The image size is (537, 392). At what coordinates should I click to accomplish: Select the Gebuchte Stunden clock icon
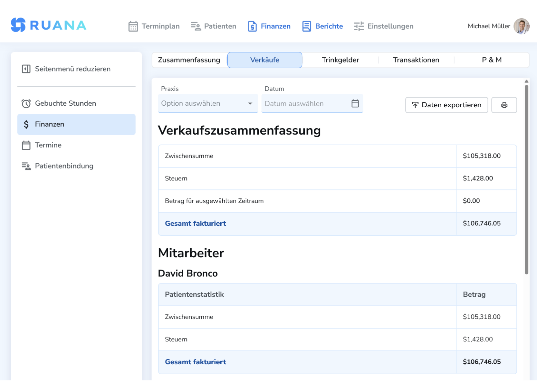click(x=26, y=103)
